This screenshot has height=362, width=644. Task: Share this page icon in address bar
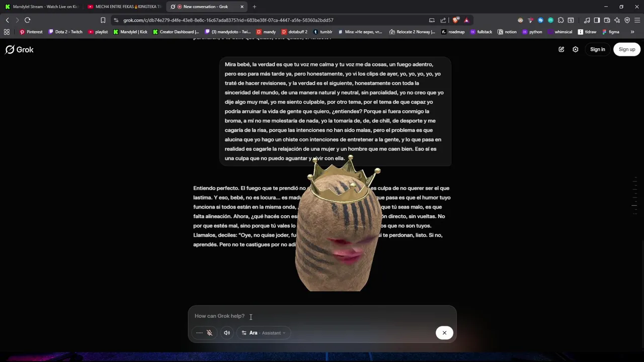[x=443, y=20]
